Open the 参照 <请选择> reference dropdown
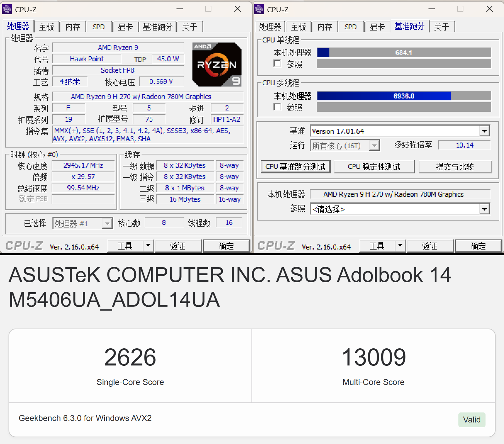This screenshot has width=504, height=444. (484, 209)
